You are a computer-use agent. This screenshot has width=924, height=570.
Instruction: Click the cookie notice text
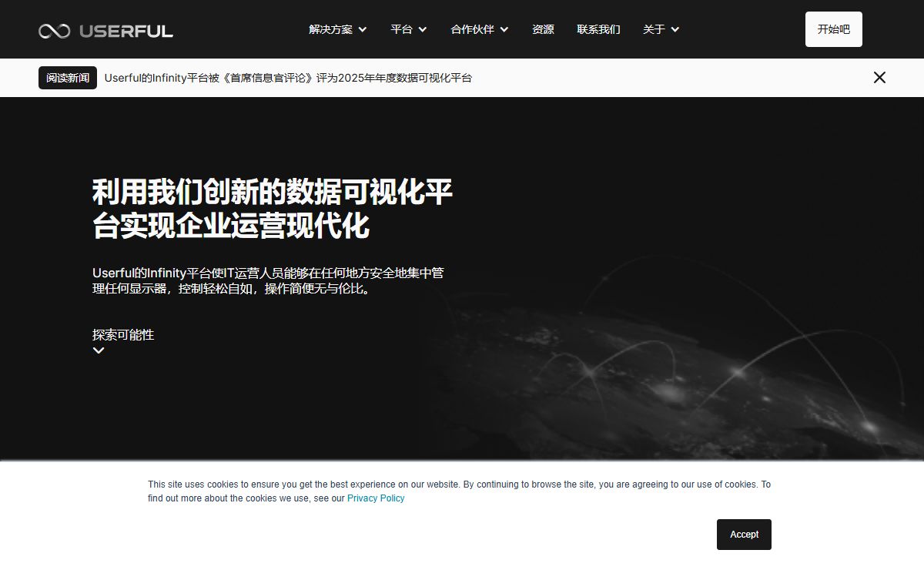459,491
